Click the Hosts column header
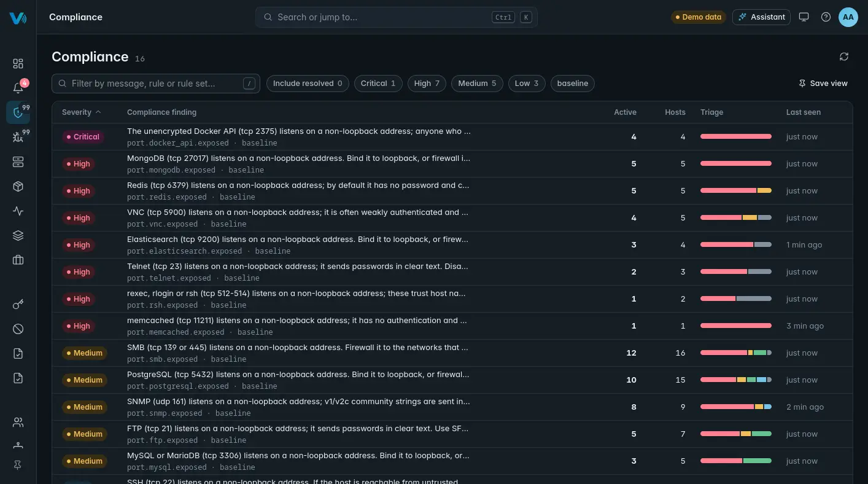 pyautogui.click(x=675, y=112)
